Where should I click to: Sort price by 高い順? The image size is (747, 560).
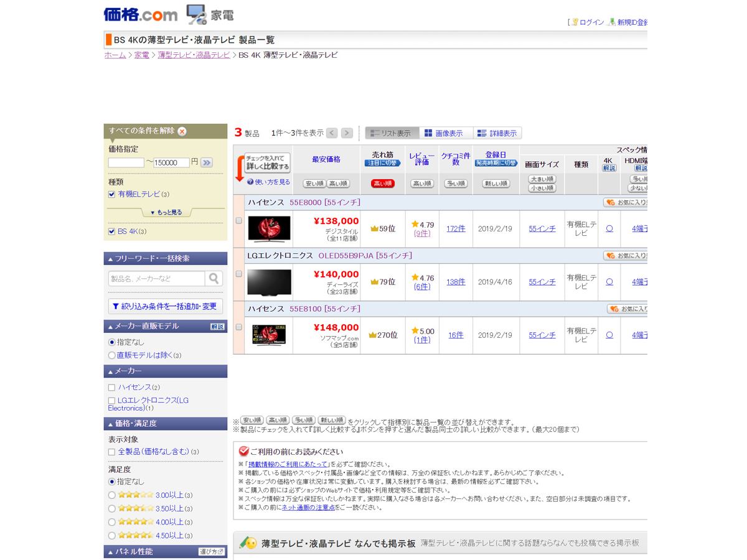(338, 184)
